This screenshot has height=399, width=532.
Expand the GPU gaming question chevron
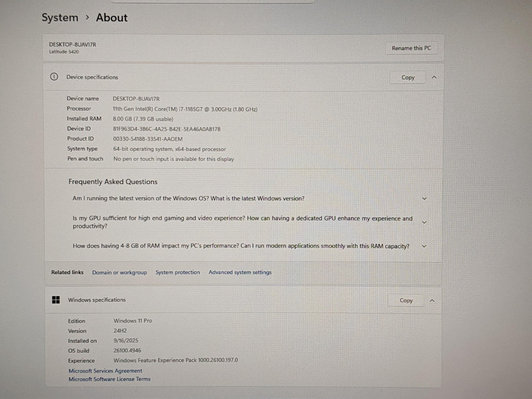(424, 222)
